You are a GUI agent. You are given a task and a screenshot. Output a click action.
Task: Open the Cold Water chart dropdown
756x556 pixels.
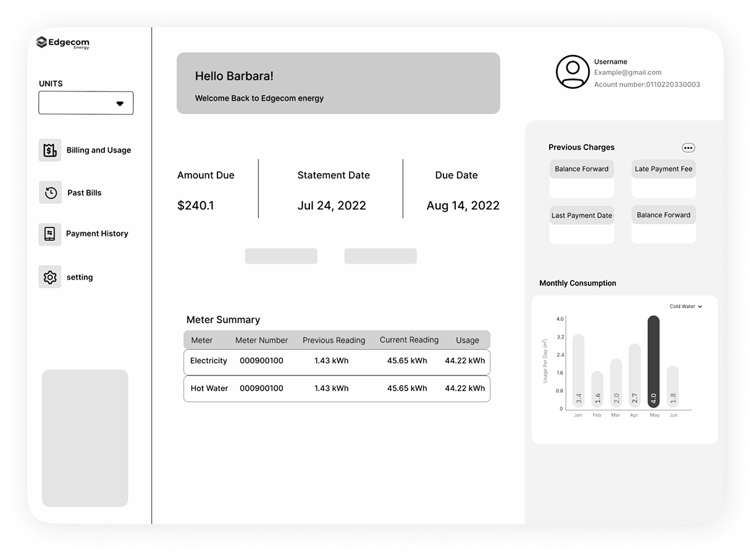tap(686, 306)
